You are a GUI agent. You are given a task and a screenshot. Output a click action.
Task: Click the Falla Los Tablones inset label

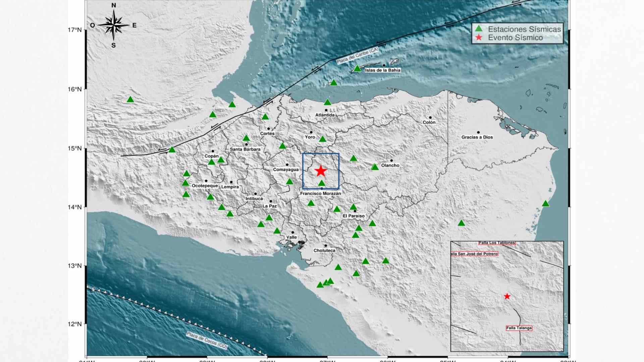click(x=497, y=243)
